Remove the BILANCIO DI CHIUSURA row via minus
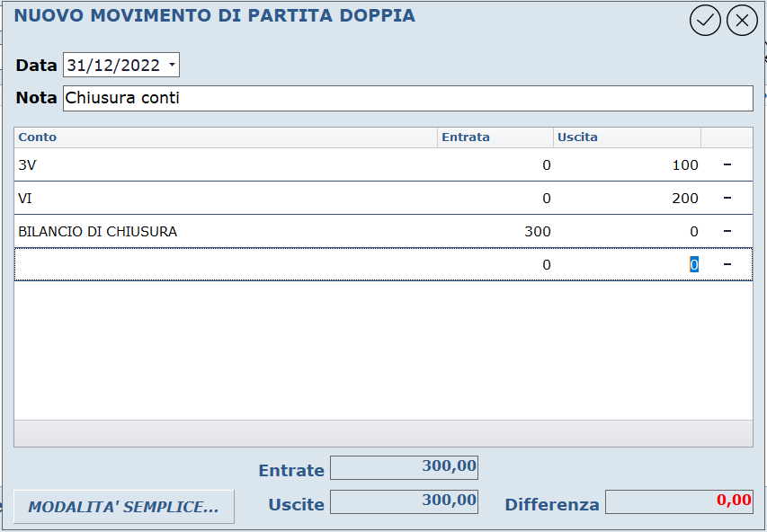 pyautogui.click(x=727, y=231)
